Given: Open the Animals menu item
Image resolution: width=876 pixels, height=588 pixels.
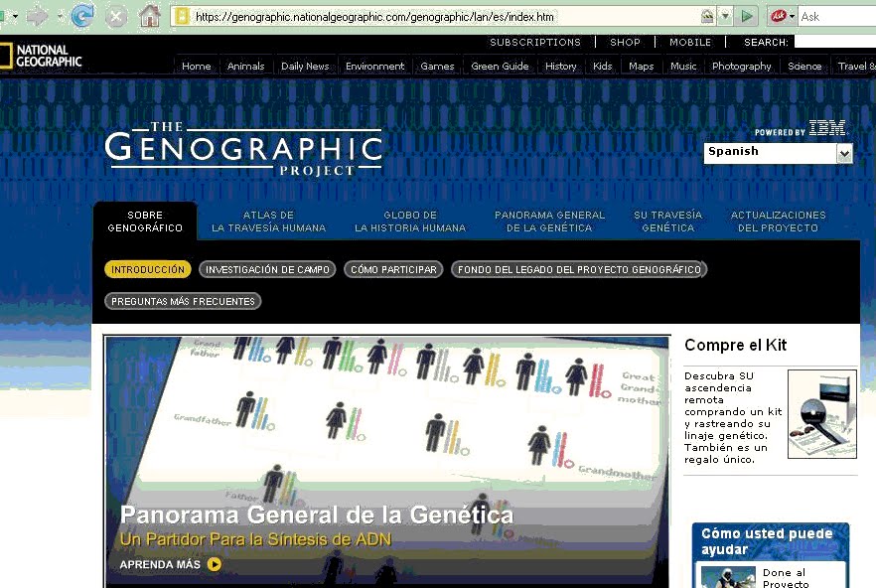Looking at the screenshot, I should (246, 66).
